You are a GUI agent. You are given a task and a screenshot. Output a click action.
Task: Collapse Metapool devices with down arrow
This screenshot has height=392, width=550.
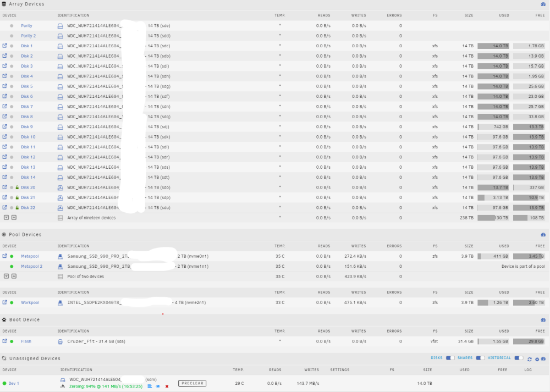(x=6, y=277)
